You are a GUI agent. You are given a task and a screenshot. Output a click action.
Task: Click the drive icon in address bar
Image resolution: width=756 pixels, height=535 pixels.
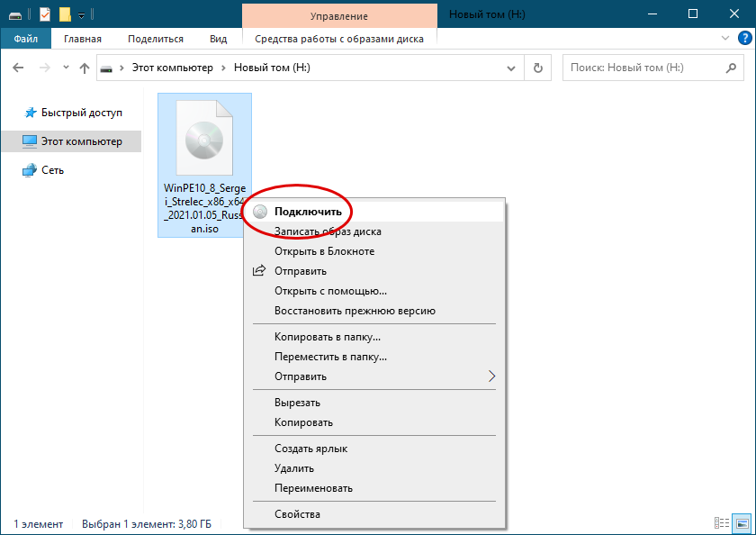[x=106, y=68]
